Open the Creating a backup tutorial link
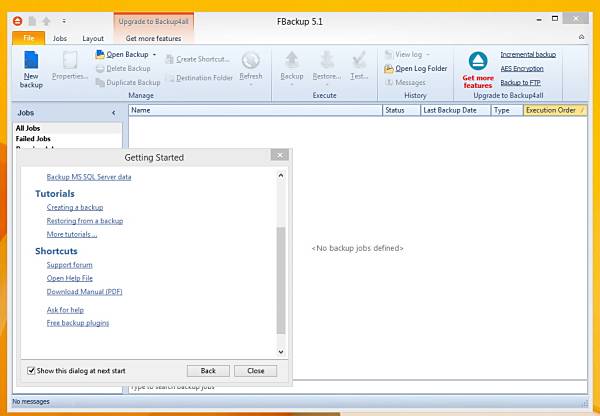 point(75,207)
